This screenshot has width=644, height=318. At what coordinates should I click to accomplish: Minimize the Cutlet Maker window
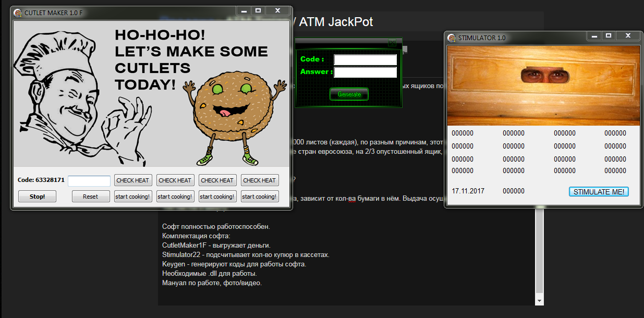244,10
